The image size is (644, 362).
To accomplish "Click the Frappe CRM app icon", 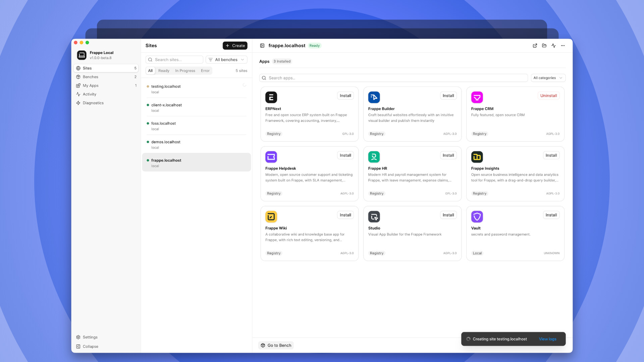I will [477, 97].
